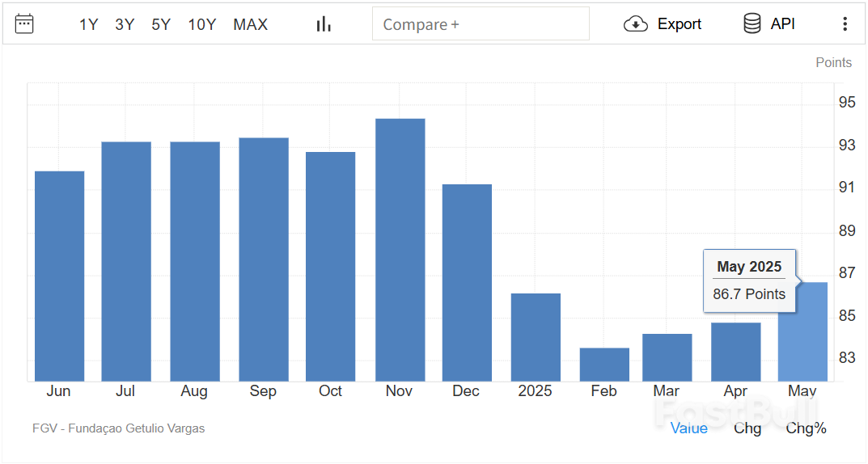Open the calendar date picker
868x464 pixels.
click(x=24, y=23)
